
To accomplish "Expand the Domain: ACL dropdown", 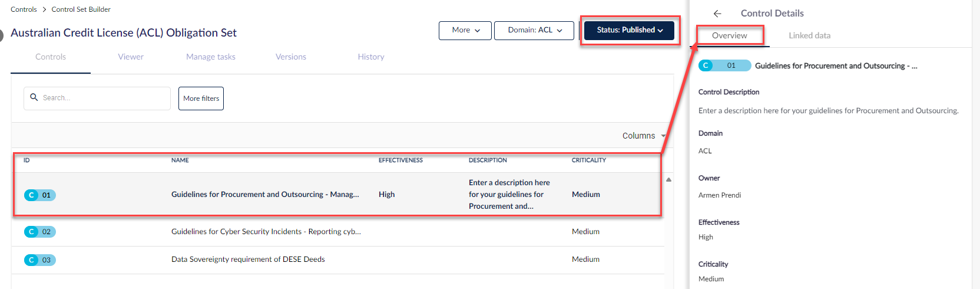I will [534, 31].
